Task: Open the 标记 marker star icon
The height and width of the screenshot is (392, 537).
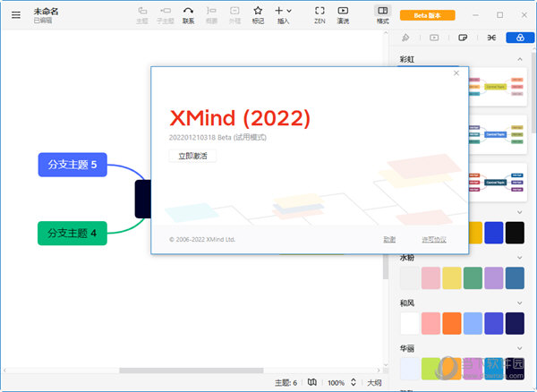Action: click(258, 15)
